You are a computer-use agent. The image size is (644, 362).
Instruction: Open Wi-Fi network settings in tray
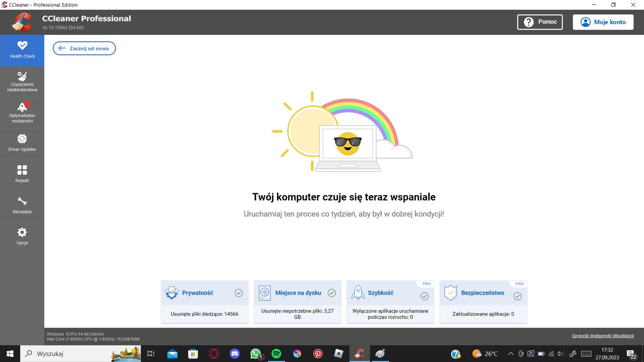551,354
